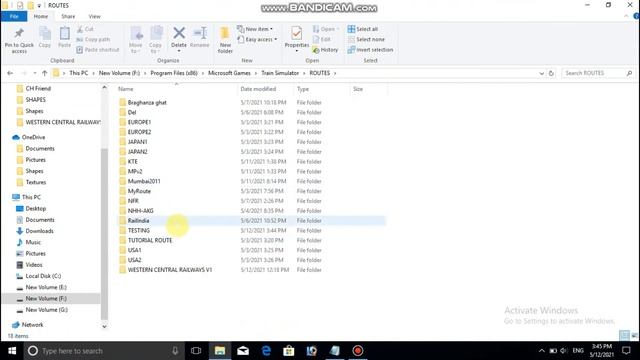The width and height of the screenshot is (640, 360).
Task: Open Task View on taskbar
Action: click(x=196, y=351)
